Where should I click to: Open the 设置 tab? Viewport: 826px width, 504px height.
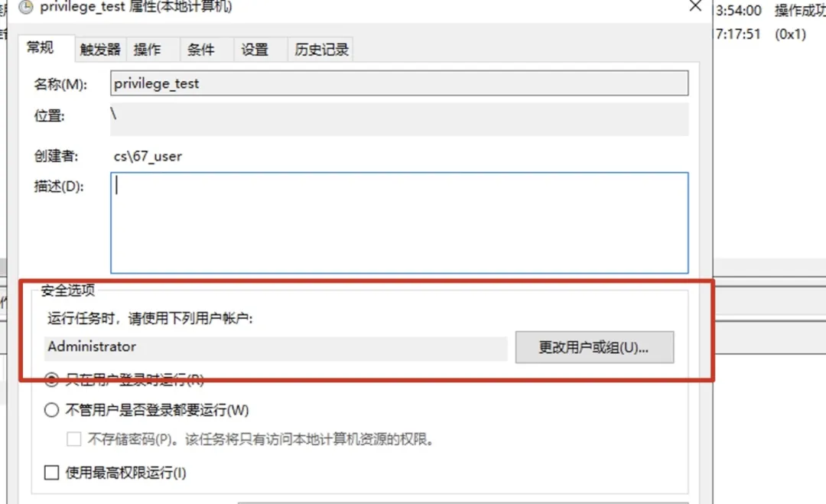pos(256,48)
